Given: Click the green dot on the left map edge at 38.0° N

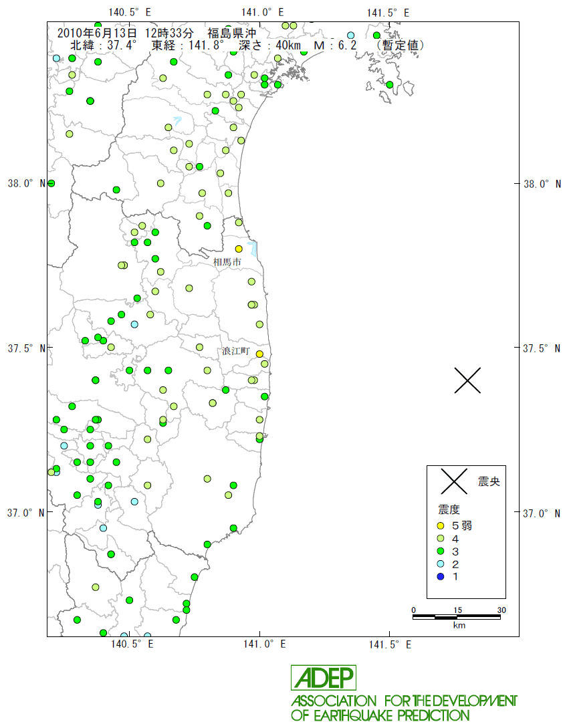Looking at the screenshot, I should (51, 183).
